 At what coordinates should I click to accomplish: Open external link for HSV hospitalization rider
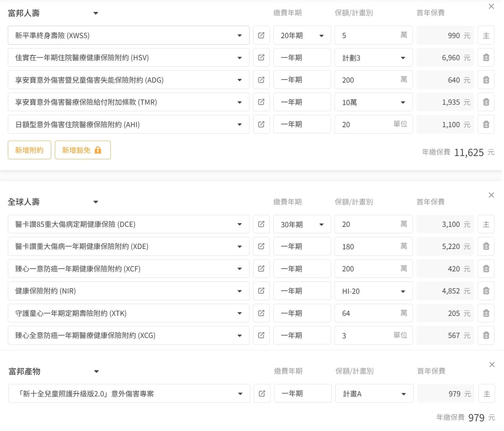(x=261, y=58)
